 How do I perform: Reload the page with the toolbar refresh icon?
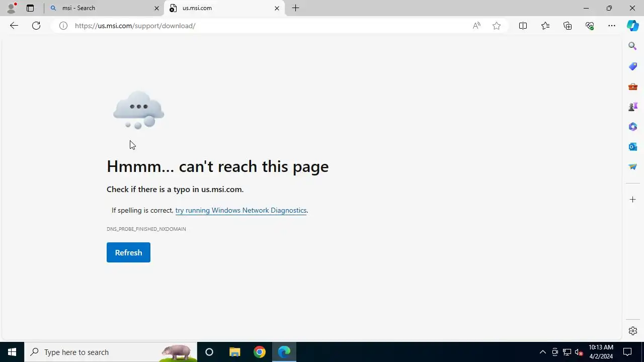[36, 26]
